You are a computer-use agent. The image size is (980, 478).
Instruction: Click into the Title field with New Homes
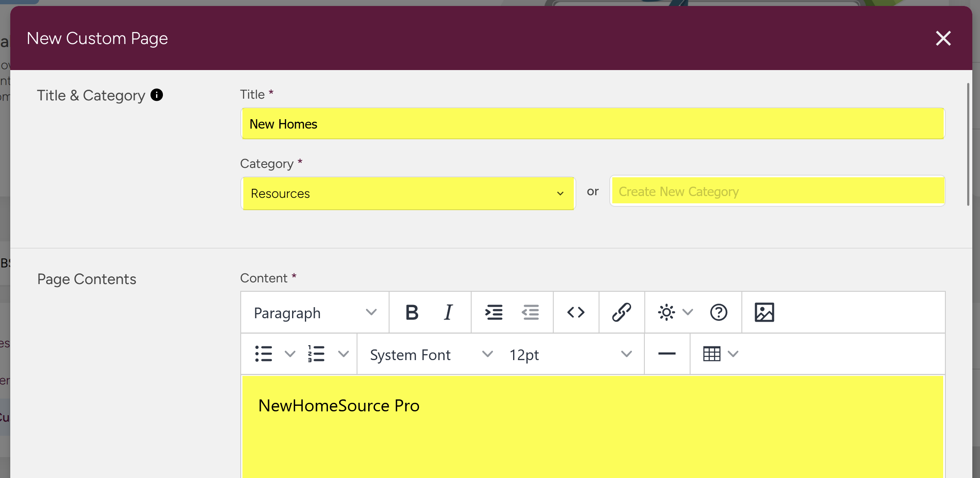[593, 124]
